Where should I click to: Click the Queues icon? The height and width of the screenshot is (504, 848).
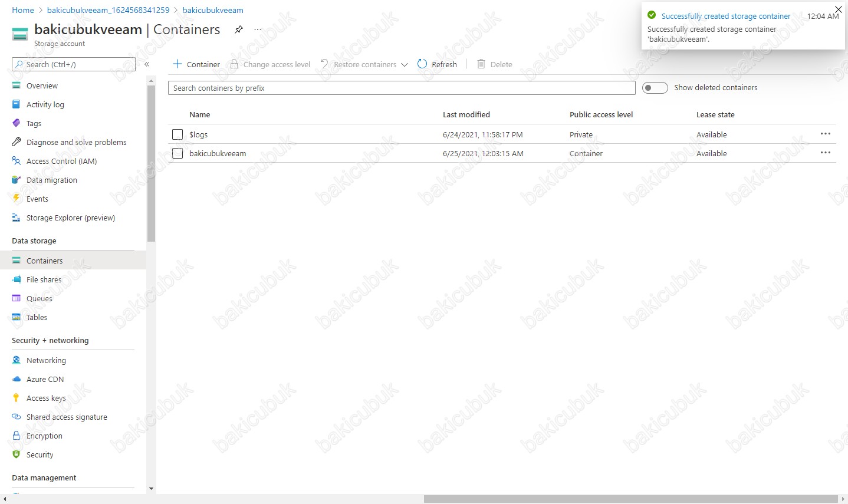click(x=17, y=298)
